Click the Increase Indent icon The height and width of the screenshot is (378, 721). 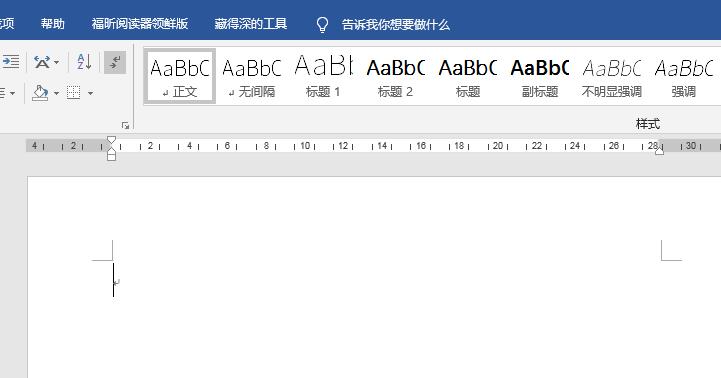10,62
